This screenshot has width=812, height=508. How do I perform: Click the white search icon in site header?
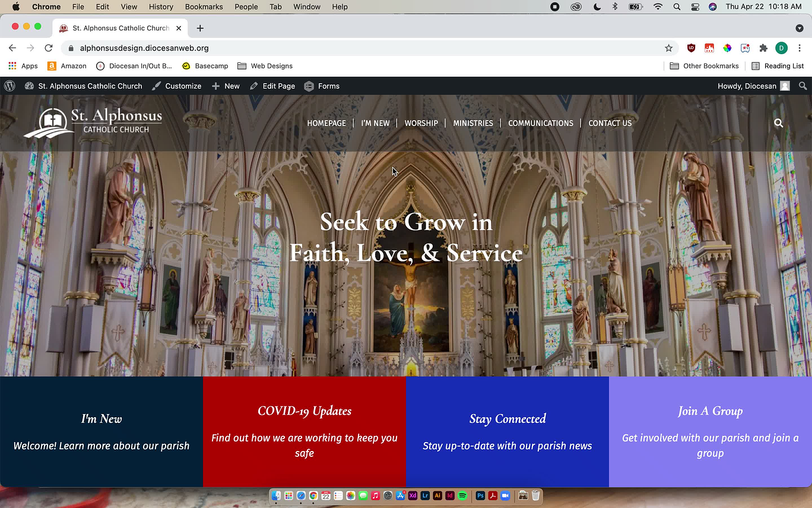778,123
